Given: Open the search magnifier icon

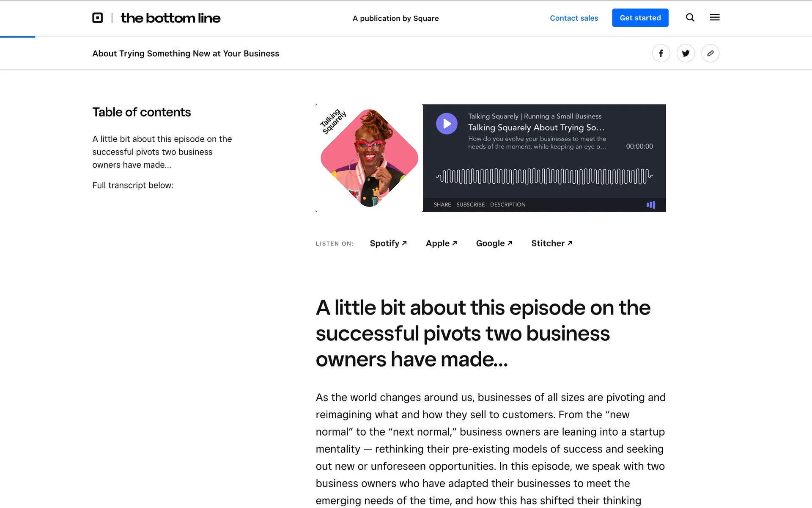Looking at the screenshot, I should pos(690,18).
